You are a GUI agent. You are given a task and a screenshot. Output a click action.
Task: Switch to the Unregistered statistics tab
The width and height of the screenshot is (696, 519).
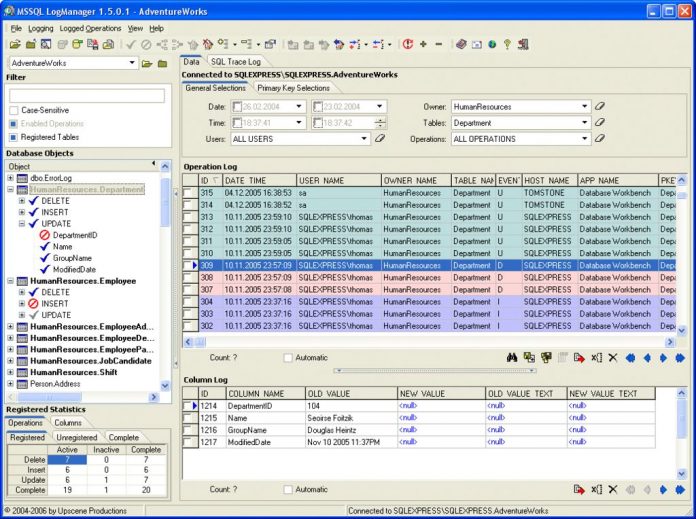pos(77,437)
